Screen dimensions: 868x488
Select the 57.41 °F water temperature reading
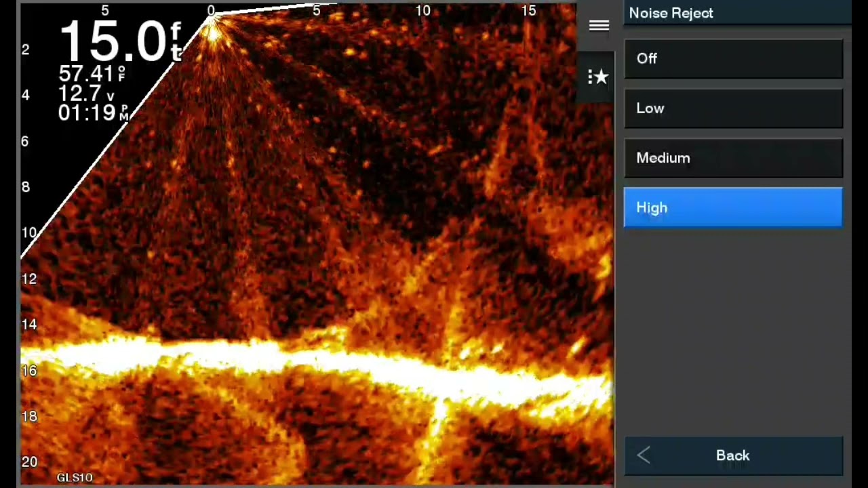click(x=92, y=73)
